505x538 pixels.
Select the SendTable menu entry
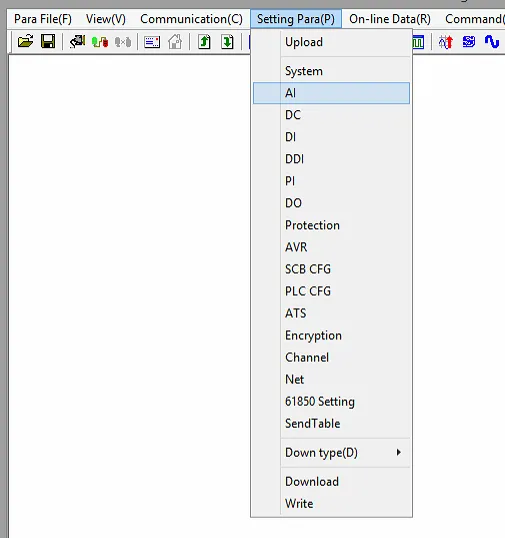331,423
